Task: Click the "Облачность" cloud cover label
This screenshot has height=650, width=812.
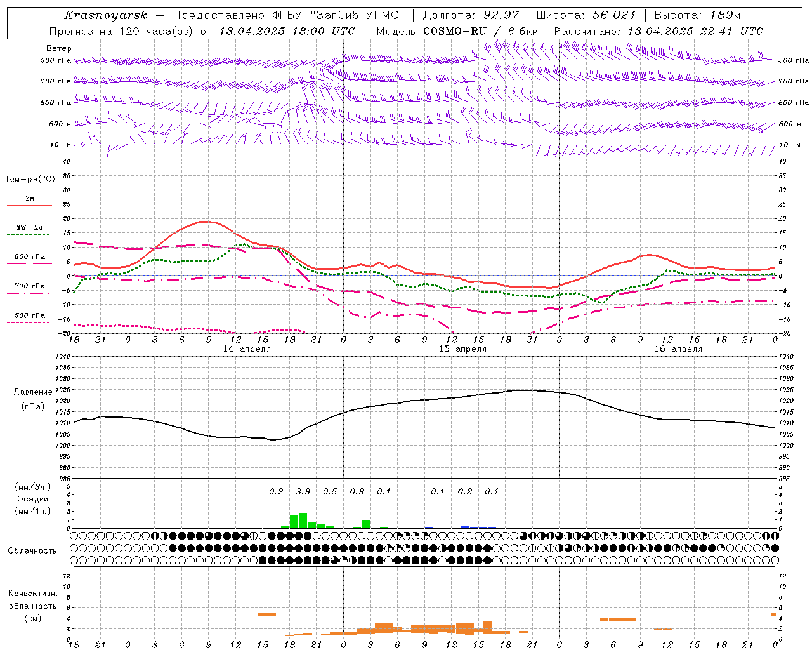Action: [x=32, y=551]
